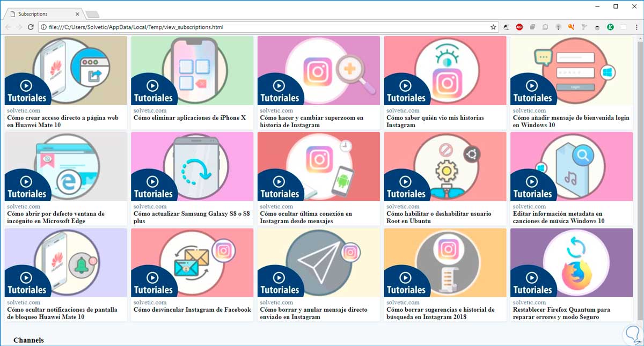Click the first extension icon beside the star
Screen dimensions: 644x346
(507, 27)
